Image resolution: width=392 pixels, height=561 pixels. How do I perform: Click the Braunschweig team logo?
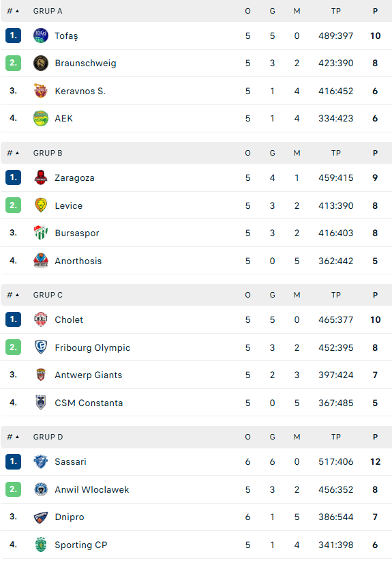point(41,63)
